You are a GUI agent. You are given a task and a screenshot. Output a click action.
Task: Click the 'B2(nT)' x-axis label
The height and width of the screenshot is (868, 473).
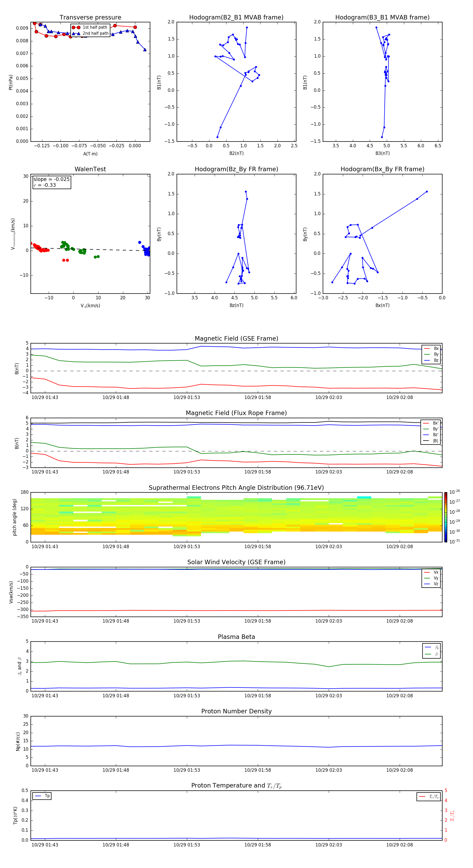point(236,153)
